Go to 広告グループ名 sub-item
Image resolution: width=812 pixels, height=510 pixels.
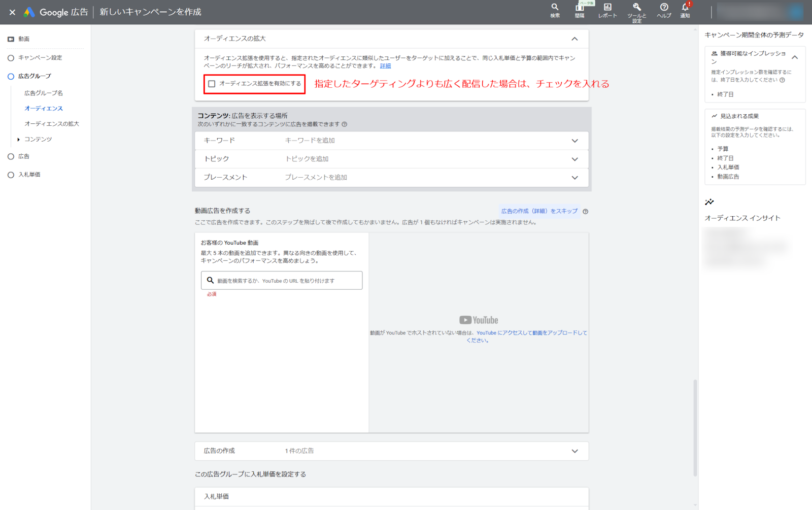pyautogui.click(x=44, y=93)
